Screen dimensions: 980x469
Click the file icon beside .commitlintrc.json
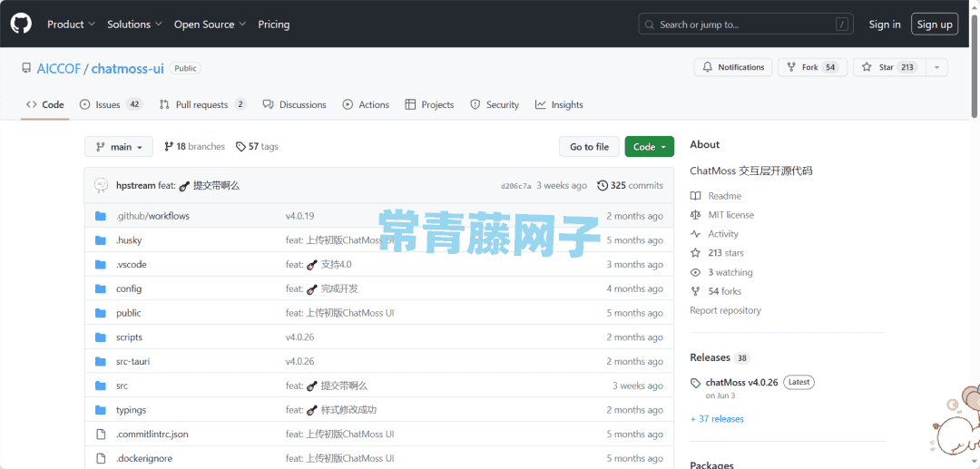pos(101,434)
